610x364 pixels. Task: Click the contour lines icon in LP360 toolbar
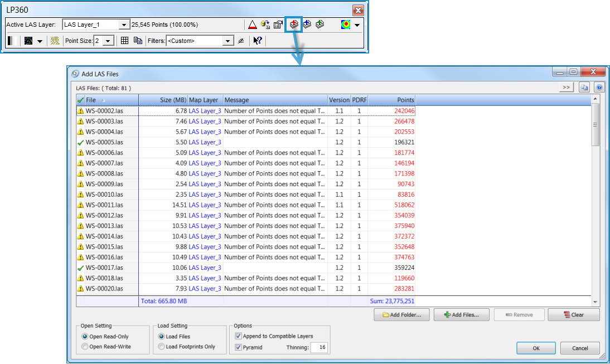[55, 41]
